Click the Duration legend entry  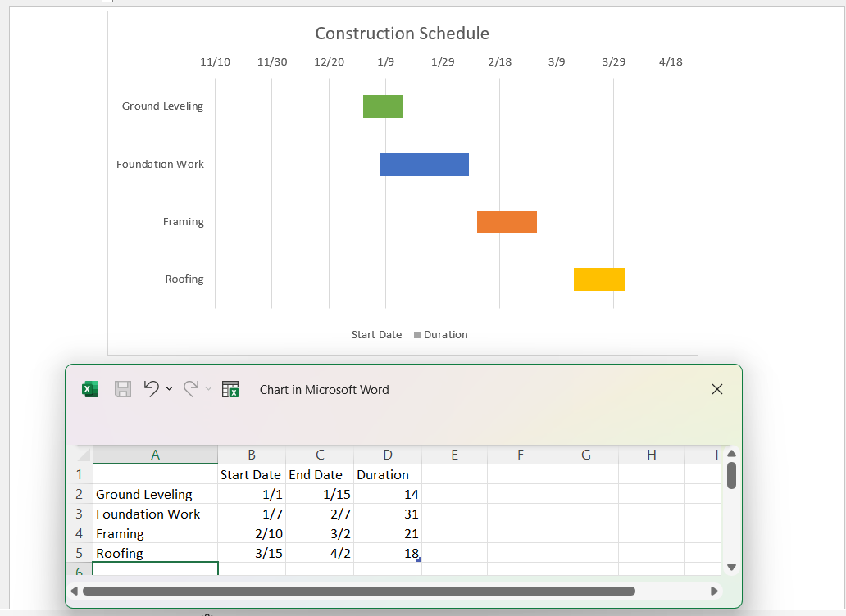pyautogui.click(x=440, y=335)
